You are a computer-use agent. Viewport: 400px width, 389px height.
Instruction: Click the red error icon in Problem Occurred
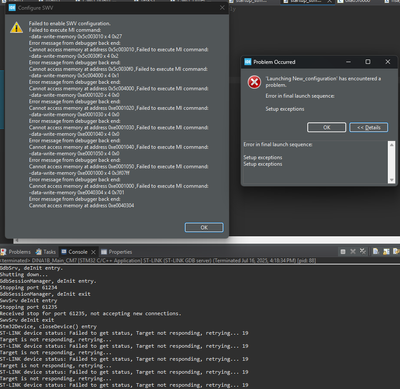pos(254,82)
